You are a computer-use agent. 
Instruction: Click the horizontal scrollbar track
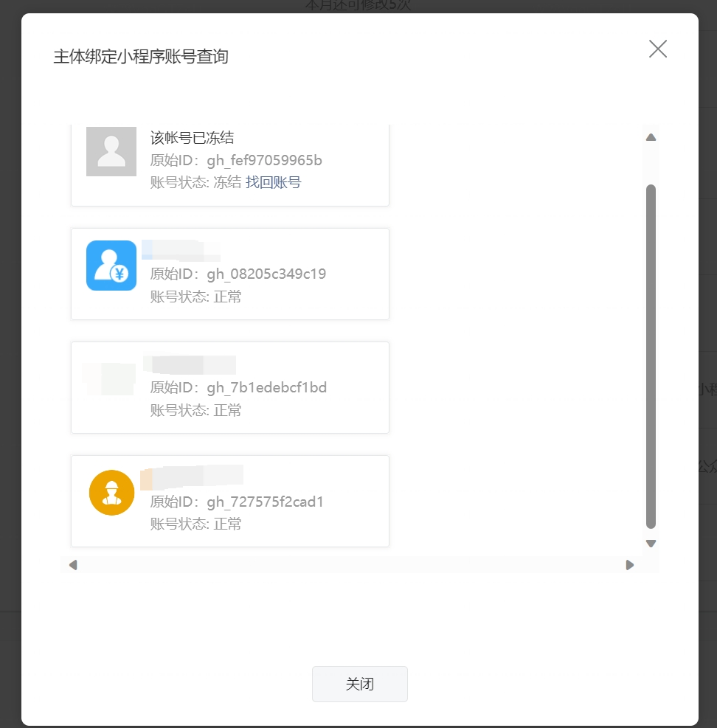click(x=351, y=565)
